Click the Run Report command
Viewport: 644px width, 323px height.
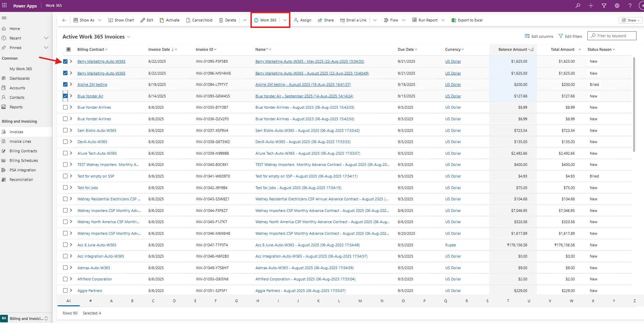[425, 20]
